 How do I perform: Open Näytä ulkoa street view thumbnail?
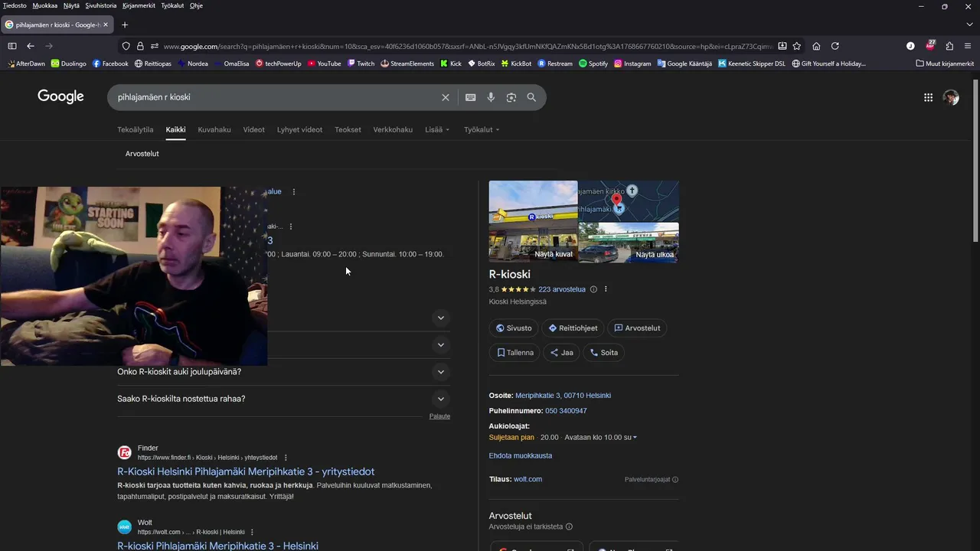[629, 243]
